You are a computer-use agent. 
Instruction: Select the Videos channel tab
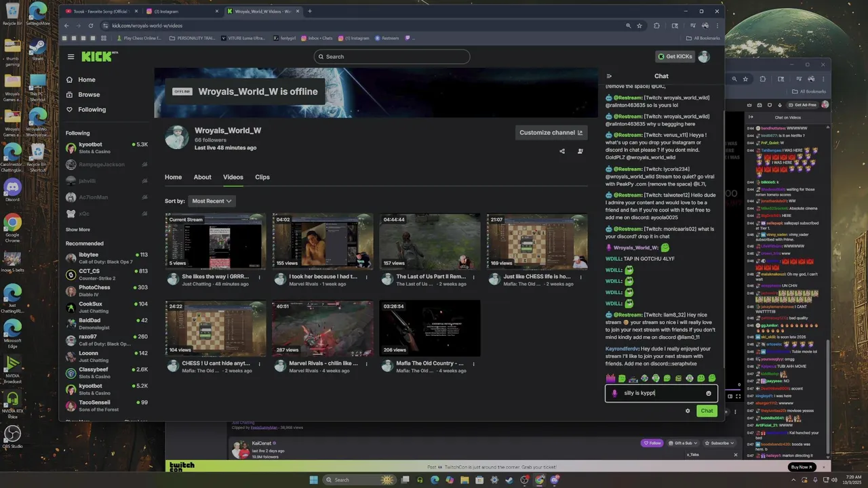pos(233,178)
